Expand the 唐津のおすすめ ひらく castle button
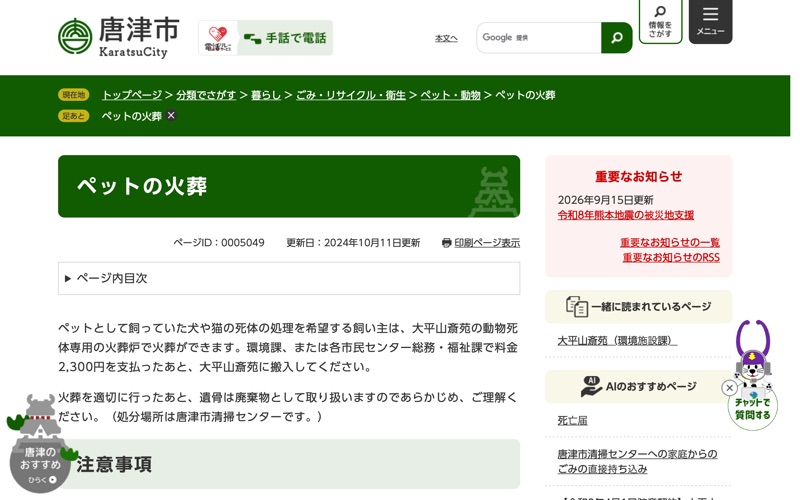800x500 pixels. coord(40,446)
